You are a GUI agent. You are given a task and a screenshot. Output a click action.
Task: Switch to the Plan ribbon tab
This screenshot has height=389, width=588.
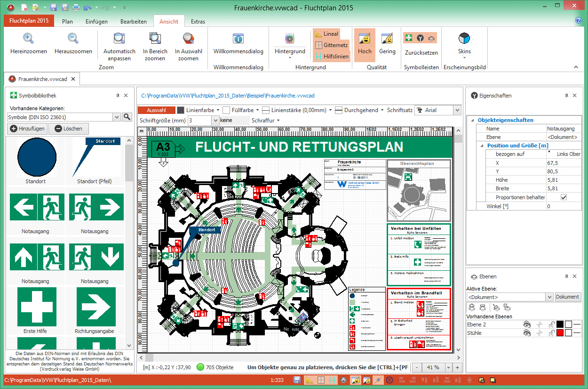tap(67, 21)
